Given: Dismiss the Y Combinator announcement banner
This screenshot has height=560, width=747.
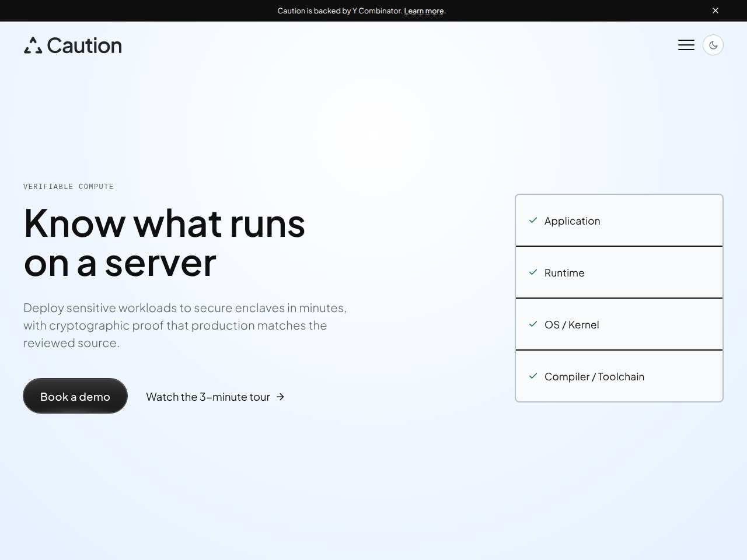Looking at the screenshot, I should 715,10.
